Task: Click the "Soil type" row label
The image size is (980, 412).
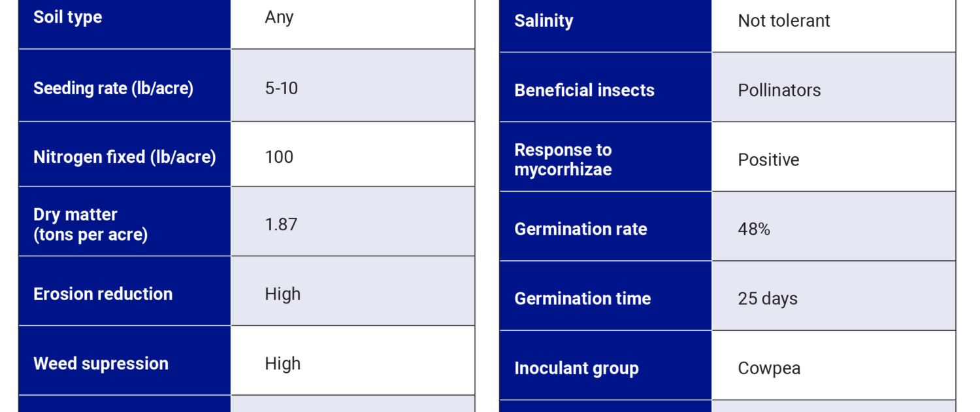Action: (x=68, y=18)
